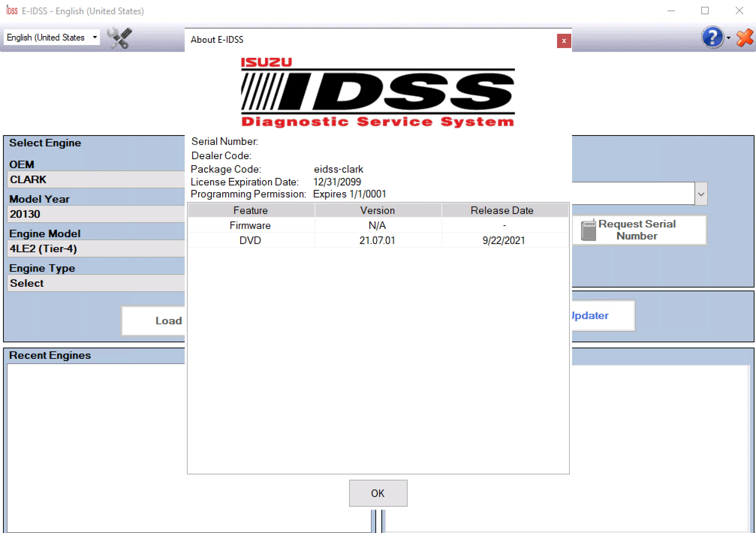Close the About E-IDSS dialog

[564, 41]
